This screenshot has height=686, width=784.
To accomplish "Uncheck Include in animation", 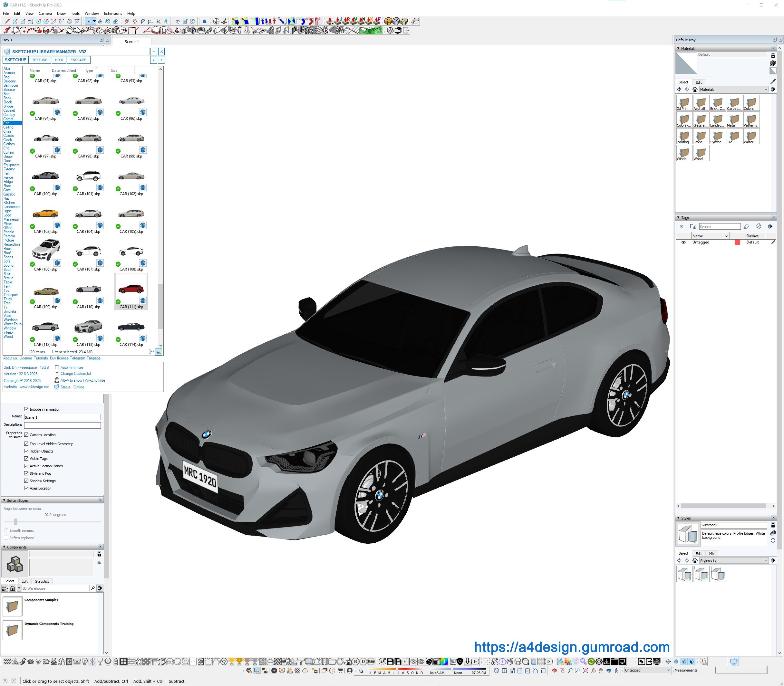I will click(x=26, y=409).
